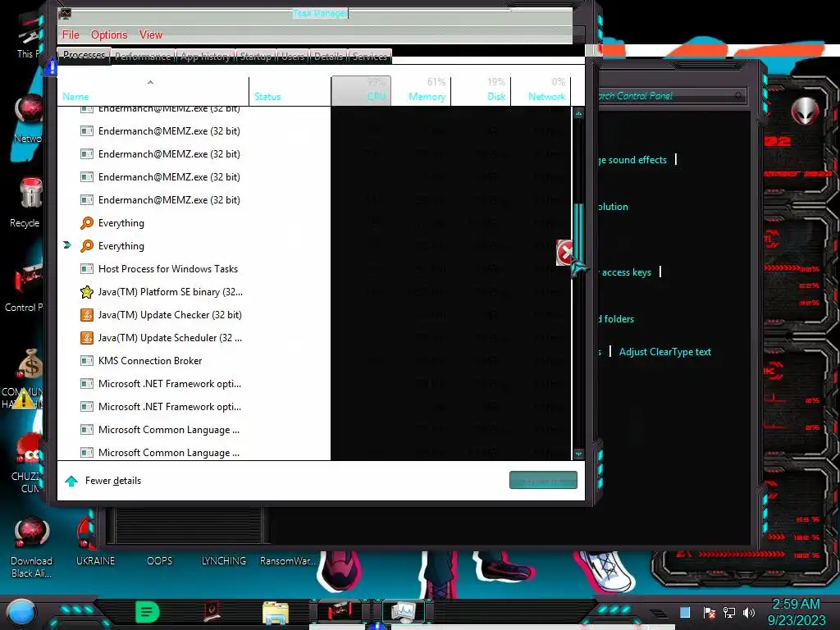
Task: Open File Explorer from the taskbar
Action: tap(276, 613)
